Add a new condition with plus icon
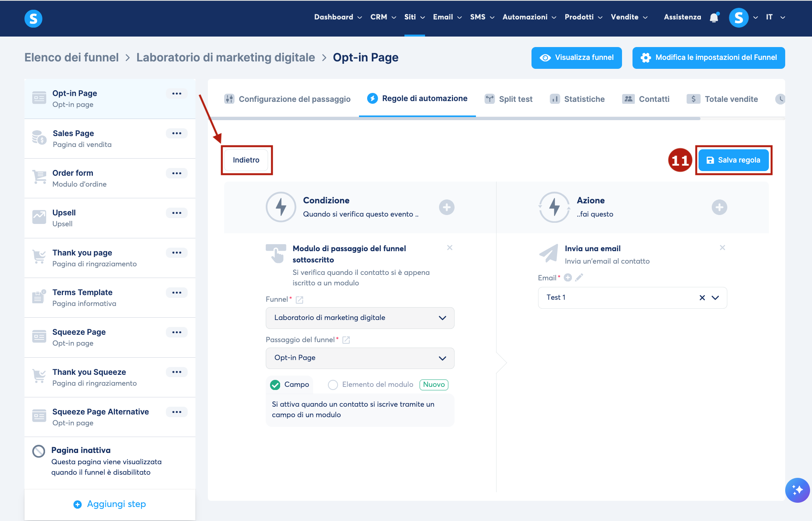Image resolution: width=812 pixels, height=521 pixels. [x=447, y=207]
